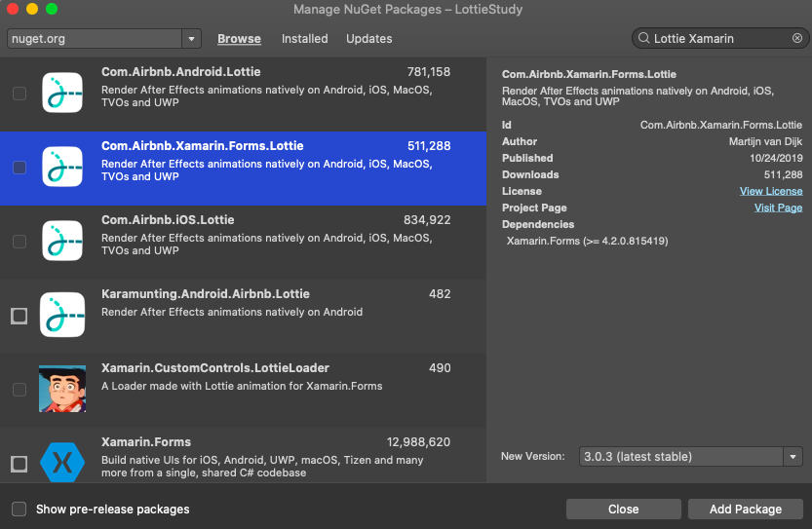Viewport: 812px width, 529px height.
Task: Click the Id value in details panel
Action: [x=721, y=125]
